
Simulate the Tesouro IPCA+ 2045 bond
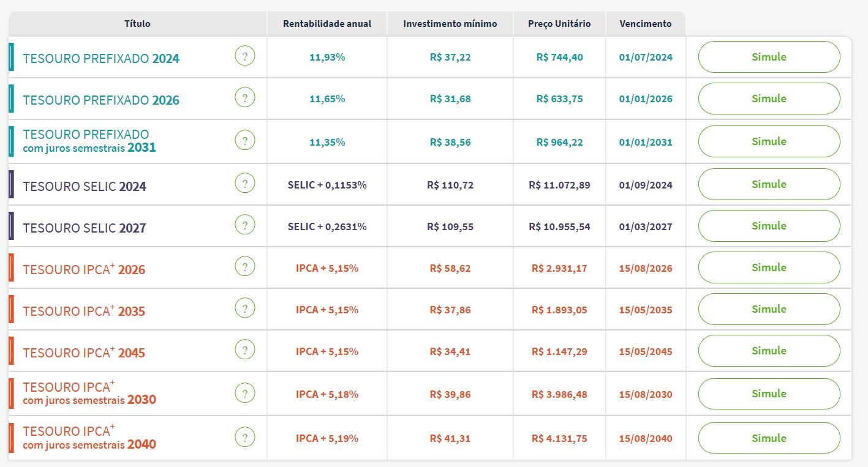point(769,351)
